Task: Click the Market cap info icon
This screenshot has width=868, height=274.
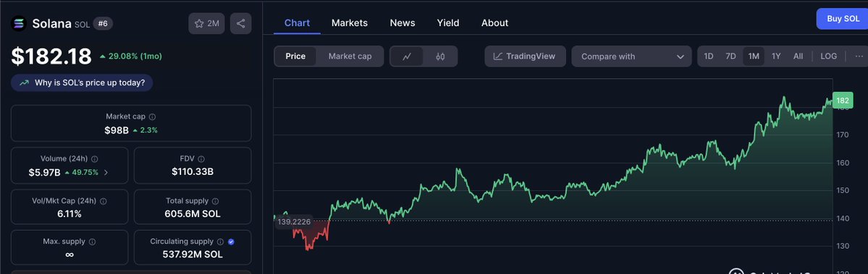Action: pyautogui.click(x=152, y=117)
